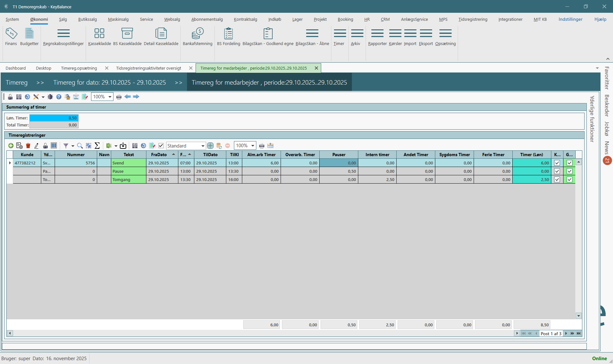The width and height of the screenshot is (613, 364).
Task: Toggle the checkbox beside the Standard dropdown
Action: click(161, 146)
